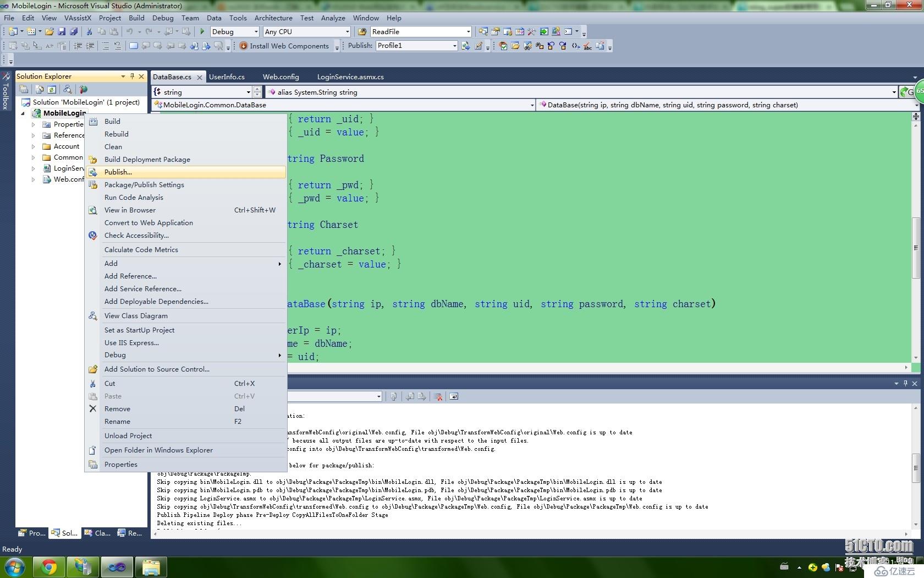Click the VAssistX spell check abc icon
The height and width of the screenshot is (578, 924).
(x=588, y=46)
